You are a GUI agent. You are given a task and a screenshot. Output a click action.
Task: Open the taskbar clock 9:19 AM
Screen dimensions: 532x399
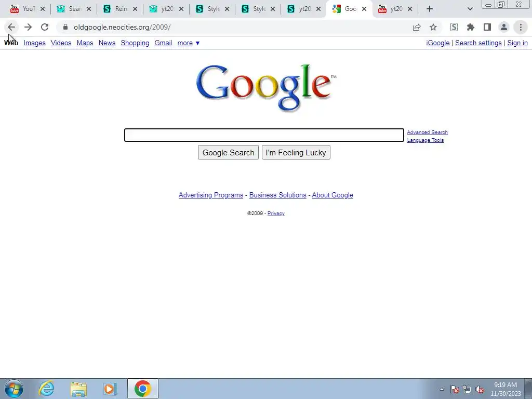point(506,389)
